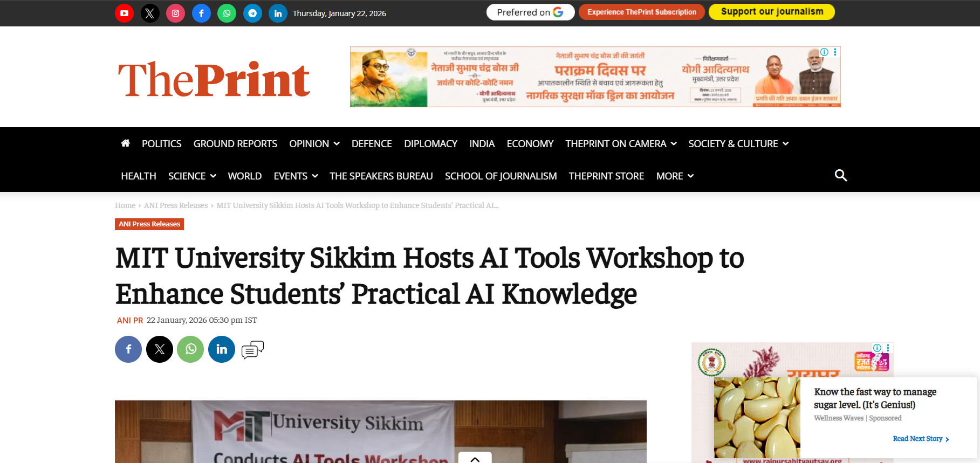This screenshot has width=980, height=463.
Task: Click Support our journalism button
Action: (x=772, y=12)
